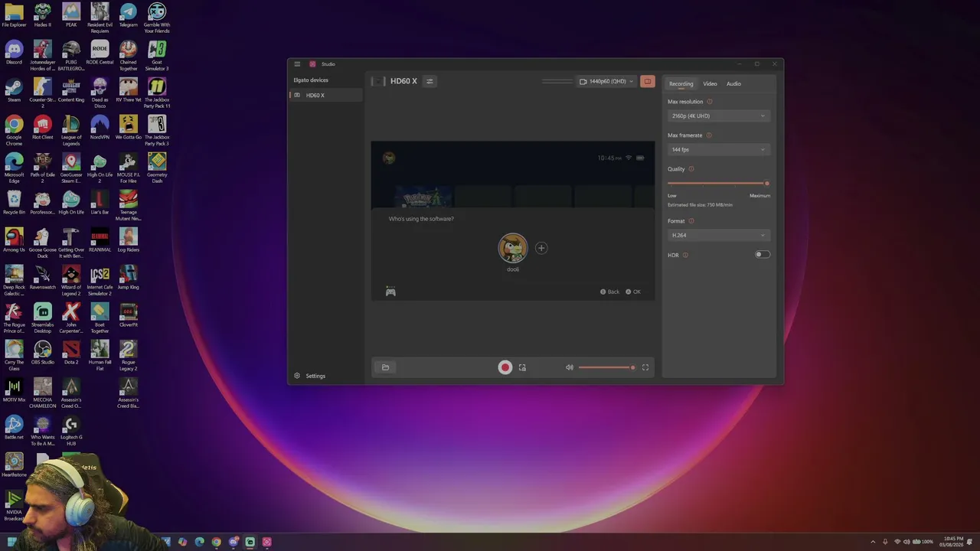Open Elgato Studio taskbar icon

pyautogui.click(x=266, y=542)
